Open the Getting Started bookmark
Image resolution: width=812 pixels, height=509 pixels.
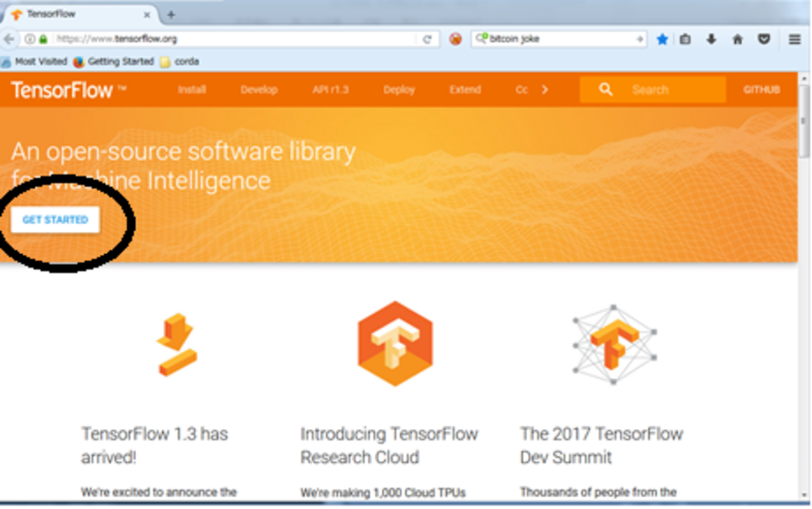[x=113, y=62]
